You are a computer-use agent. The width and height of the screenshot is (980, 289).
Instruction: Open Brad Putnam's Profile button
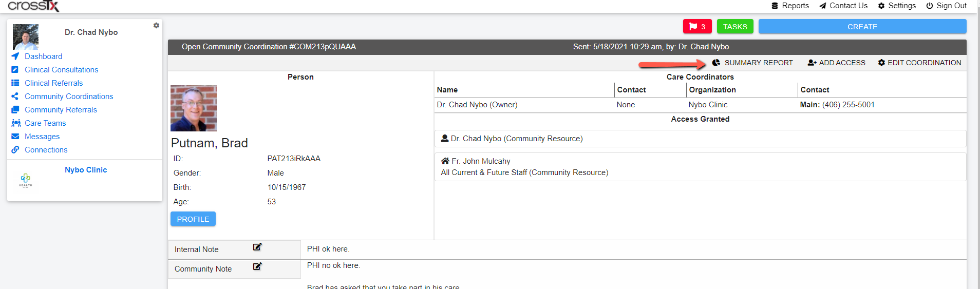click(193, 219)
